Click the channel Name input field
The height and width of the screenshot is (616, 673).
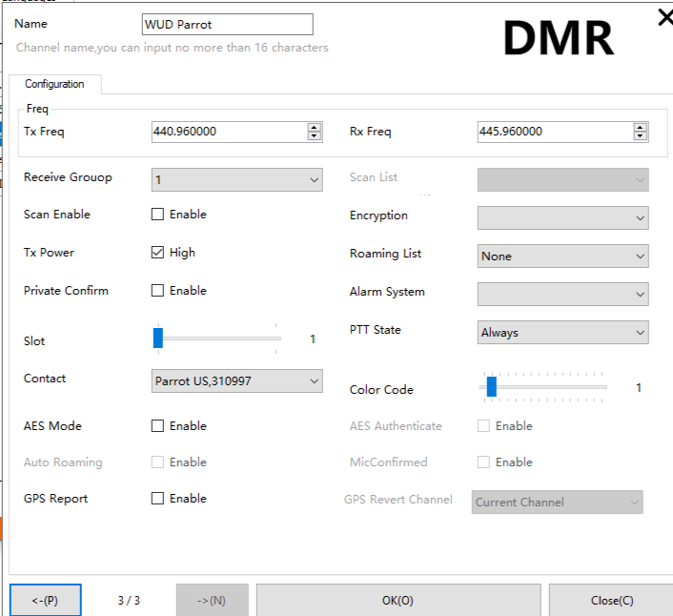227,24
